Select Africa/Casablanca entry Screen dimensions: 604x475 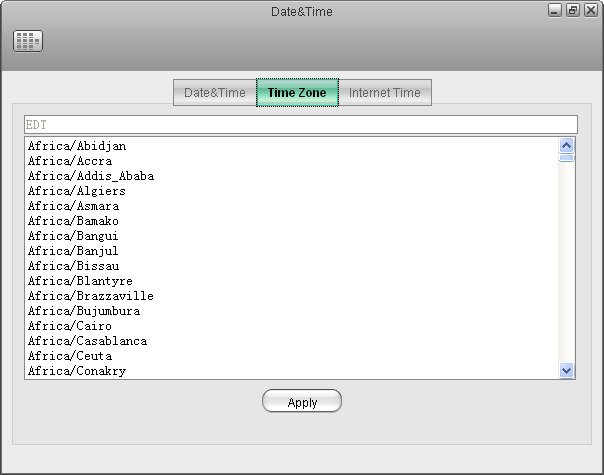[87, 341]
